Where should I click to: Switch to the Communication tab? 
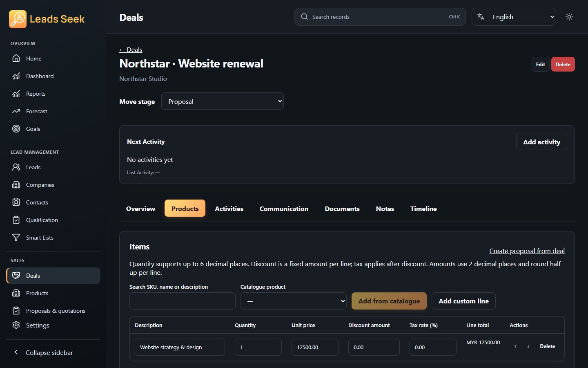click(284, 209)
